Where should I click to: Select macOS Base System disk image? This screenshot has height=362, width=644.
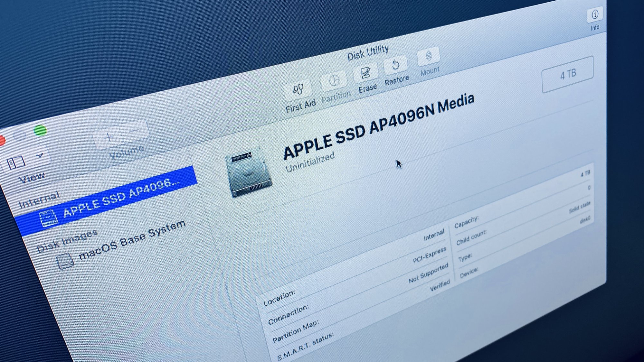[x=132, y=240]
